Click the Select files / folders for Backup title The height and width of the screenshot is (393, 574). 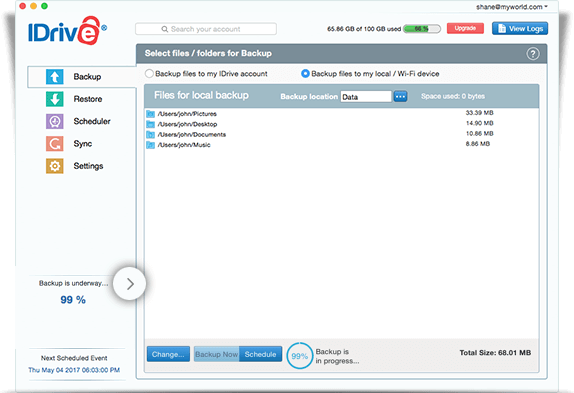(208, 53)
